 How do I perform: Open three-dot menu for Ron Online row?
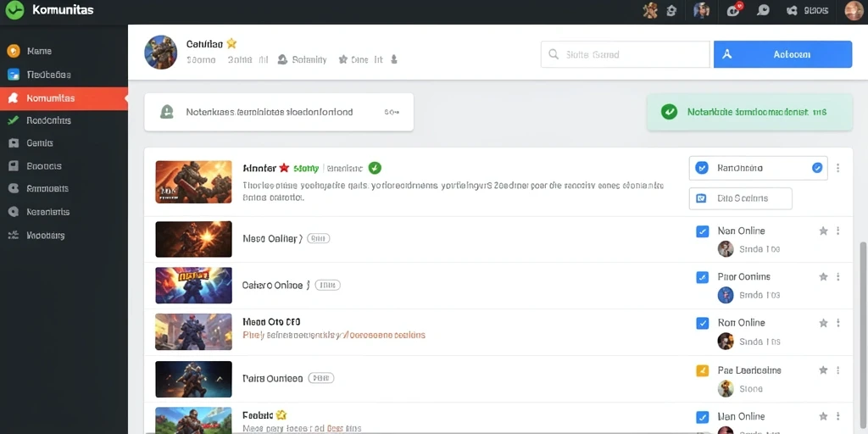click(838, 323)
